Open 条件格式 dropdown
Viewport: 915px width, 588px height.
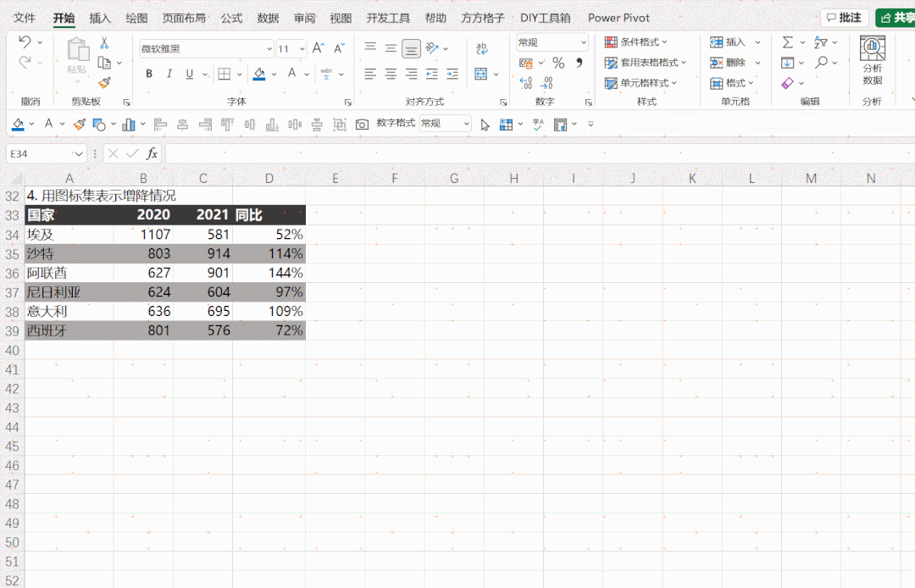click(x=636, y=42)
